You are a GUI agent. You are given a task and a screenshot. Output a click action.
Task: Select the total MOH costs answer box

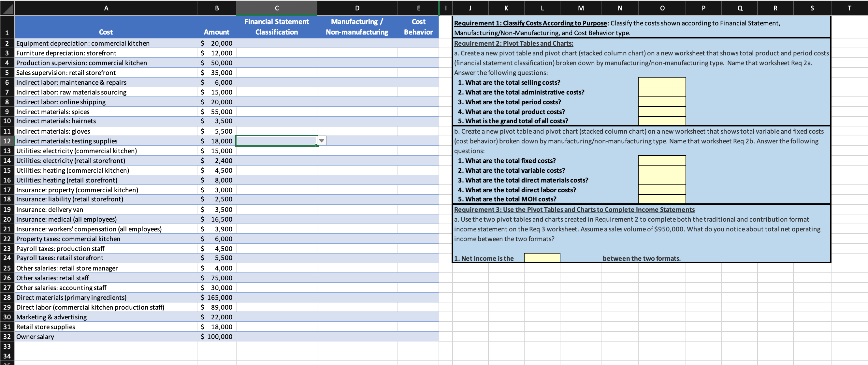coord(661,199)
